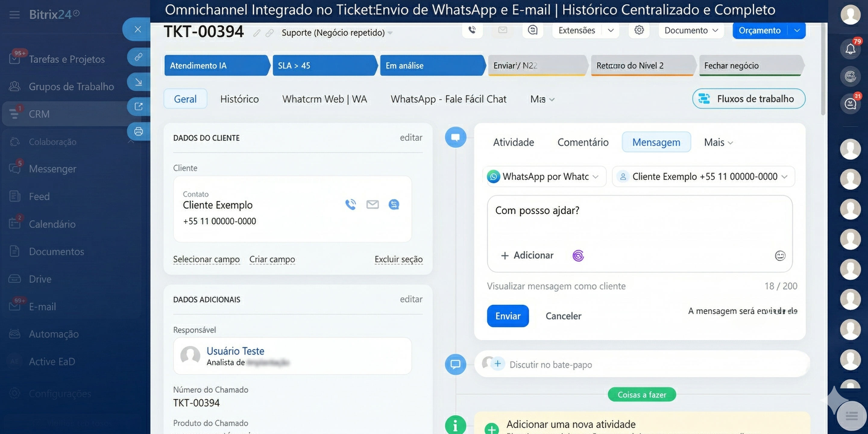Print the ticket using printer icon

[139, 131]
